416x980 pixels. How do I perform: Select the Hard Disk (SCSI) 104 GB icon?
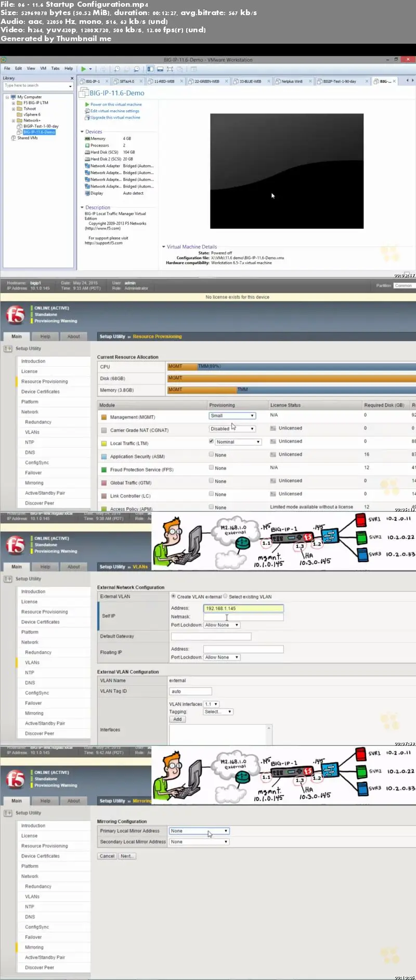(87, 152)
